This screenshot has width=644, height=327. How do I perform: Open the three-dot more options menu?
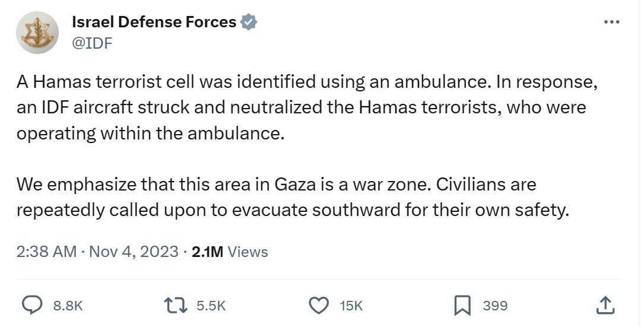611,22
